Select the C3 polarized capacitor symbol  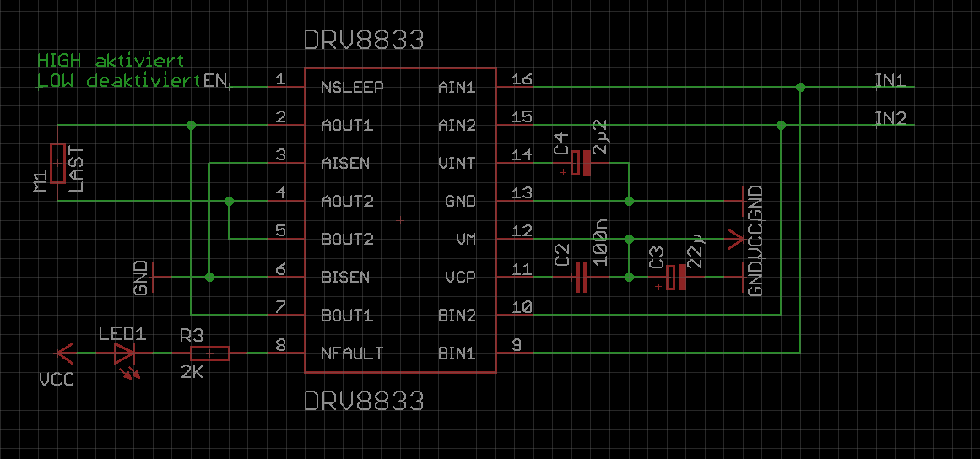[x=675, y=278]
